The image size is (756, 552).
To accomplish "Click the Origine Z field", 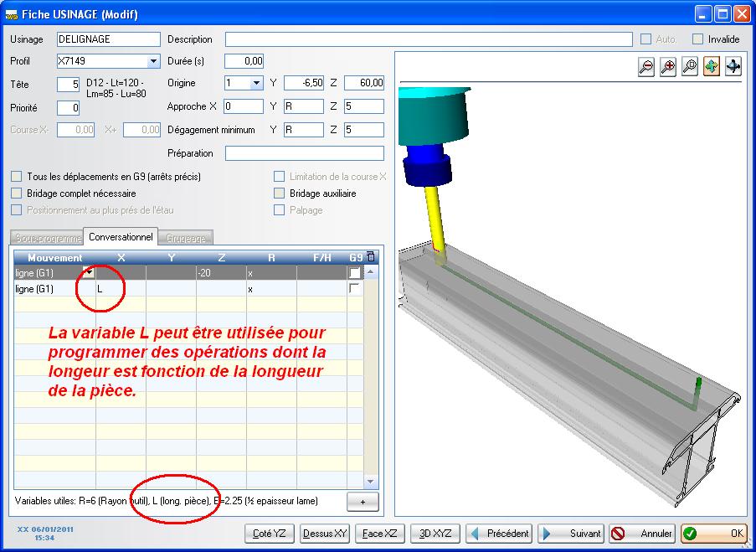I will [x=364, y=83].
